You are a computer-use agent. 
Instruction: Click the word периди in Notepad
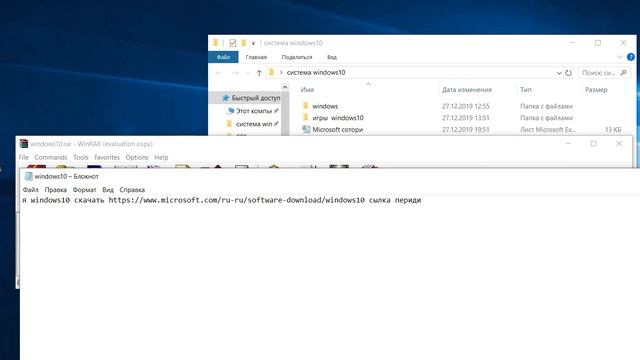pyautogui.click(x=408, y=200)
